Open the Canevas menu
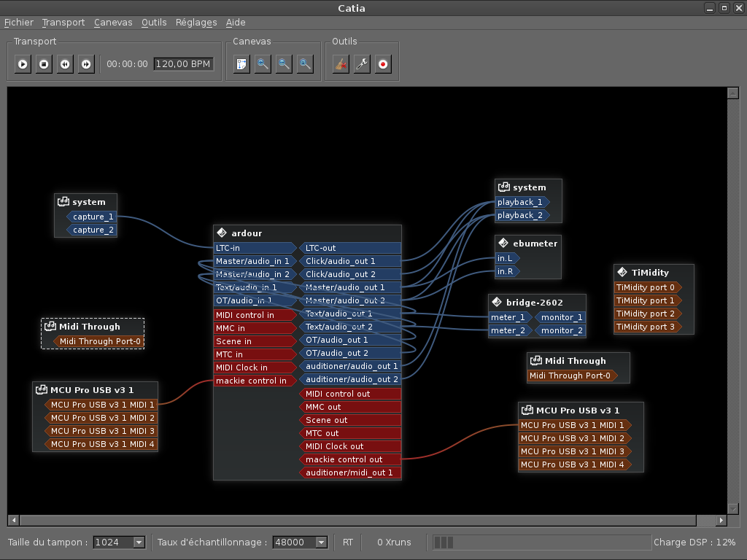Image resolution: width=747 pixels, height=560 pixels. pos(113,23)
